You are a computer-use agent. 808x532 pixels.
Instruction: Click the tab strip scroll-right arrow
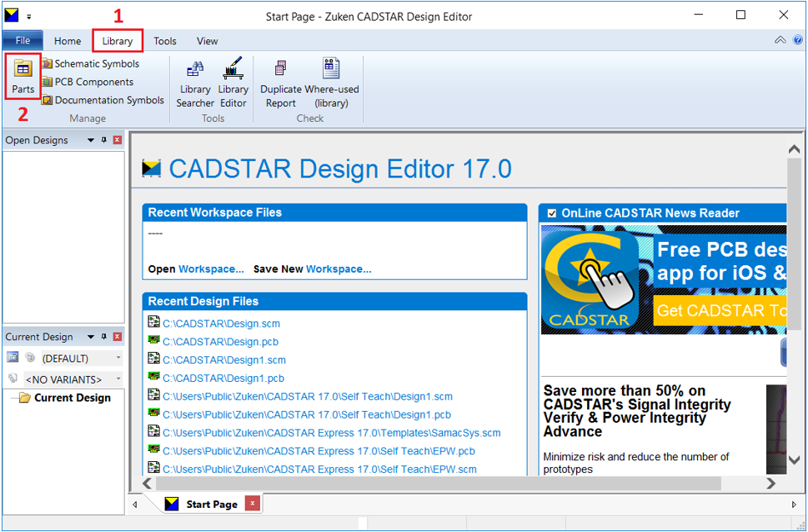(794, 504)
